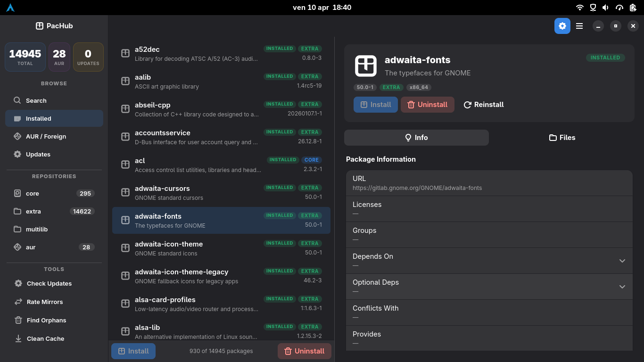644x362 pixels.
Task: Click the a52dec version 0.8.0-3
Action: point(312,58)
